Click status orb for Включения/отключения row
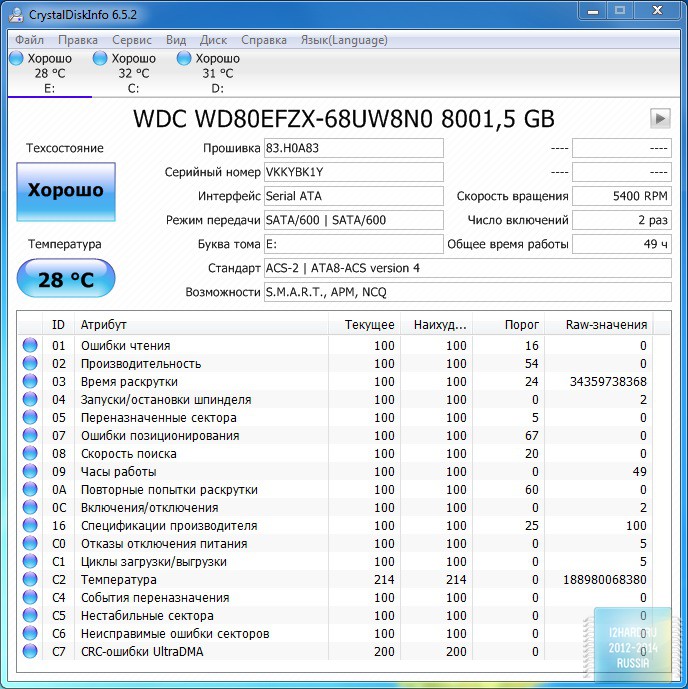The width and height of the screenshot is (688, 689). coord(30,507)
